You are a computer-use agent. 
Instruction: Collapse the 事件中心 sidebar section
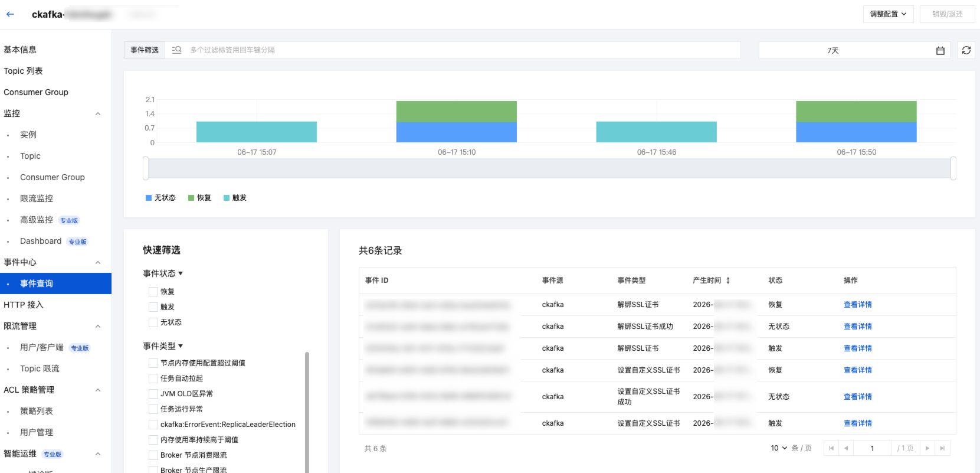98,262
